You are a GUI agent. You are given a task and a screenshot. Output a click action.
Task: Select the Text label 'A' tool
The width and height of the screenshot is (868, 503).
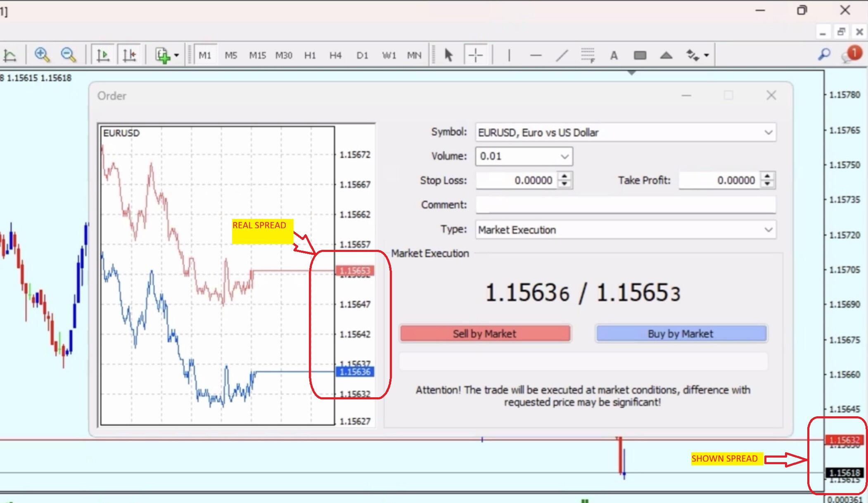click(614, 55)
